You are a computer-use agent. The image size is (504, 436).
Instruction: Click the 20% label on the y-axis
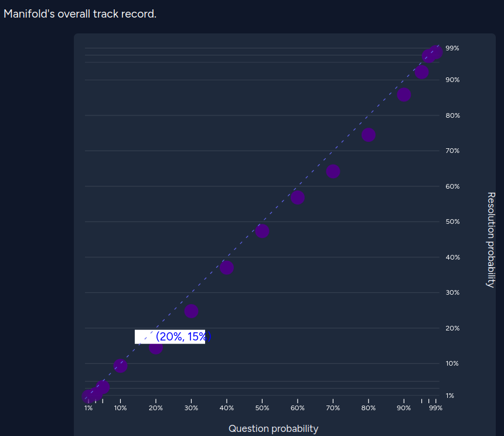452,328
